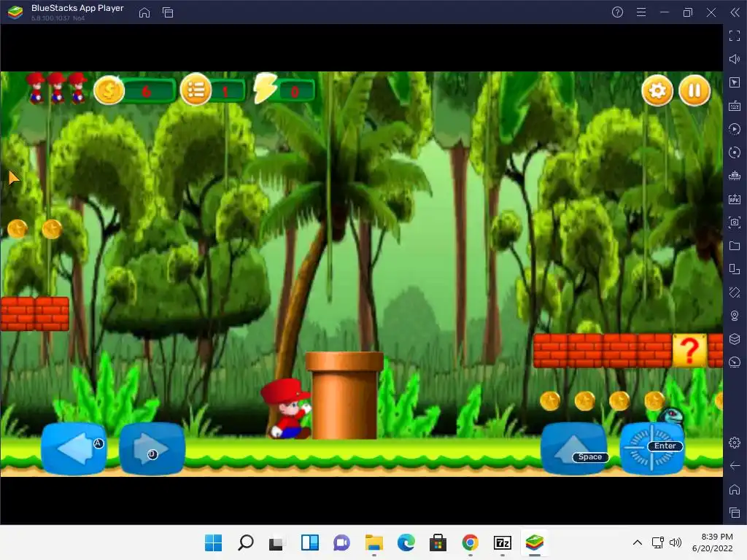Open the media folder icon in sidebar
Image resolution: width=747 pixels, height=560 pixels.
tap(735, 246)
